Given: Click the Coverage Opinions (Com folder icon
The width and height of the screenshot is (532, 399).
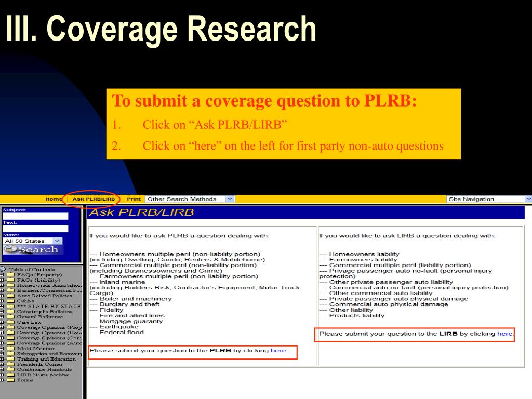Looking at the screenshot, I should click(x=11, y=338).
